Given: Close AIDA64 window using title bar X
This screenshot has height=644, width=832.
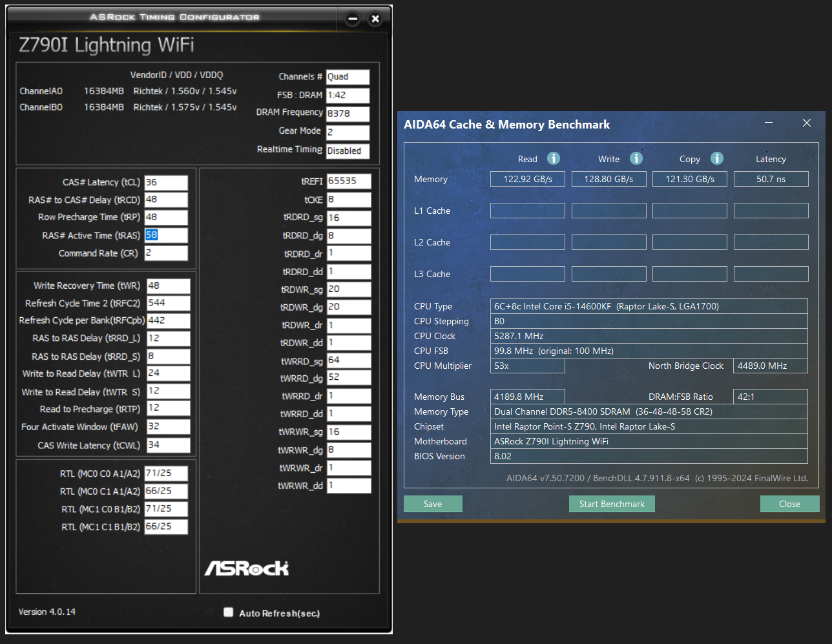Looking at the screenshot, I should (x=807, y=123).
